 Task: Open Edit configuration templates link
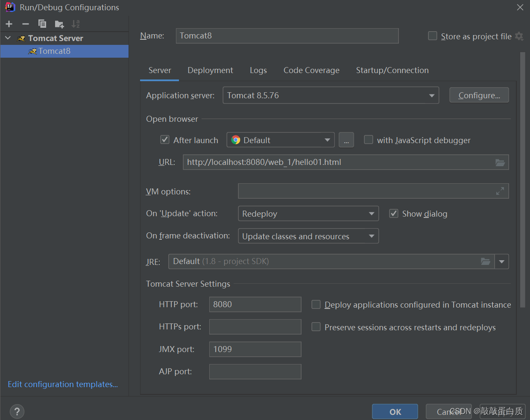point(63,384)
